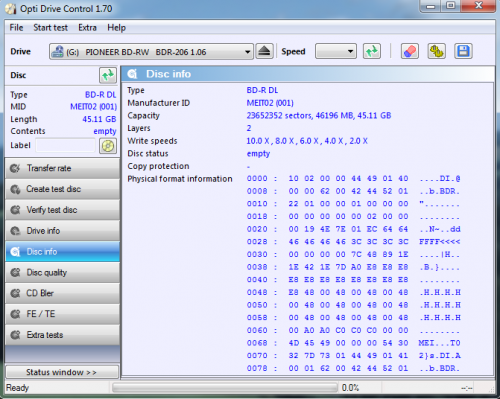The width and height of the screenshot is (500, 399).
Task: Click the progress bar showing 0.0%
Action: point(225,388)
